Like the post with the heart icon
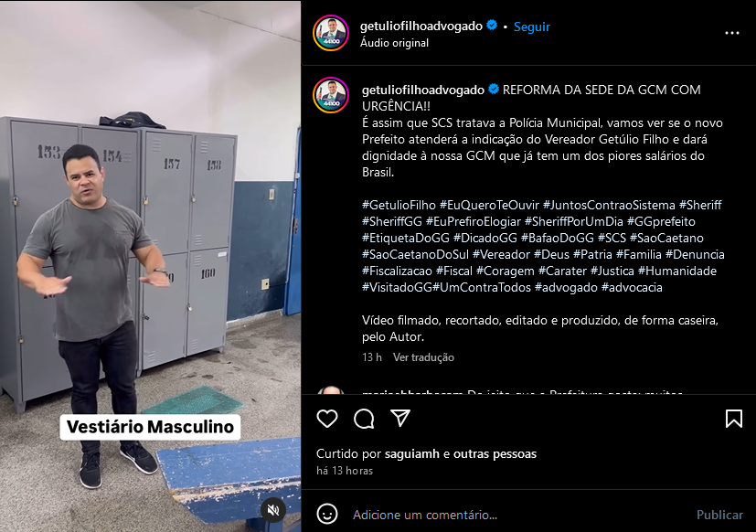 pos(327,418)
